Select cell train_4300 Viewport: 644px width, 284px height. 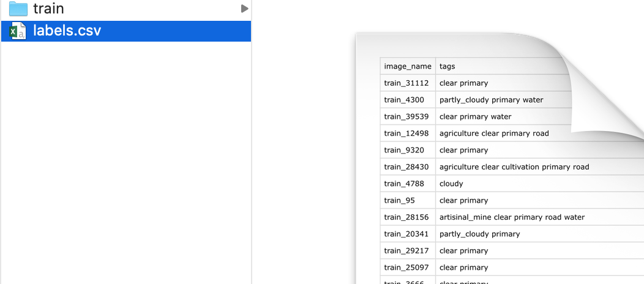[x=408, y=100]
